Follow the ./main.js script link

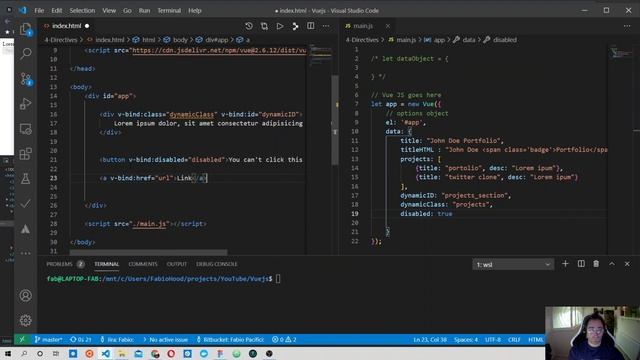149,224
